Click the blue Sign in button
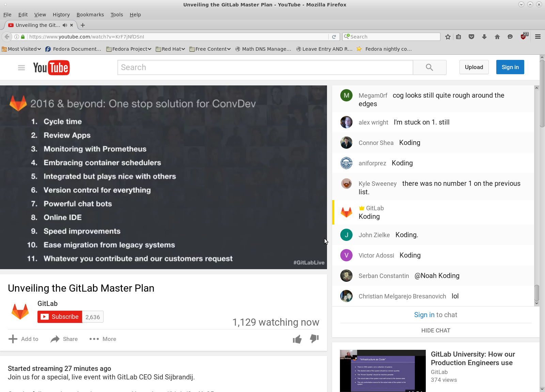 point(510,67)
